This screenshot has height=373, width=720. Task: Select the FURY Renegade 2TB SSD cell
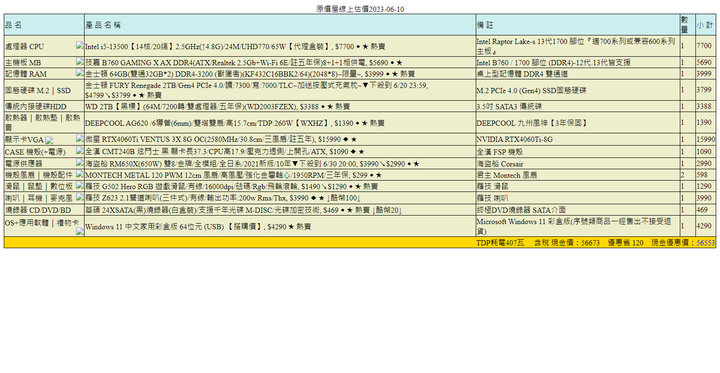point(280,90)
